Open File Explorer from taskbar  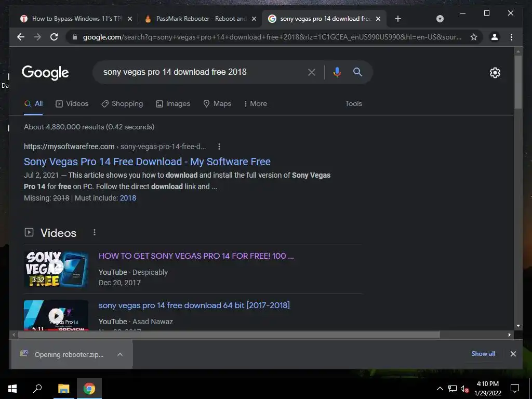(x=63, y=389)
